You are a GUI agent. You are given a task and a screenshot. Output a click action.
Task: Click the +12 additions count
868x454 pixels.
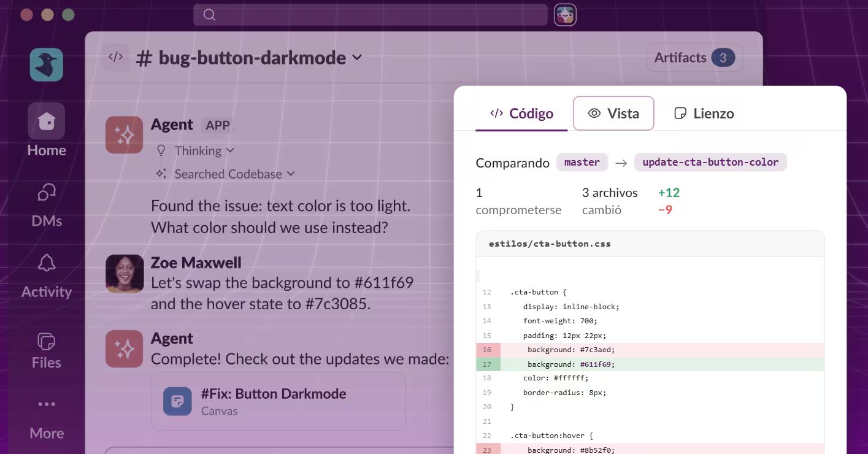669,193
